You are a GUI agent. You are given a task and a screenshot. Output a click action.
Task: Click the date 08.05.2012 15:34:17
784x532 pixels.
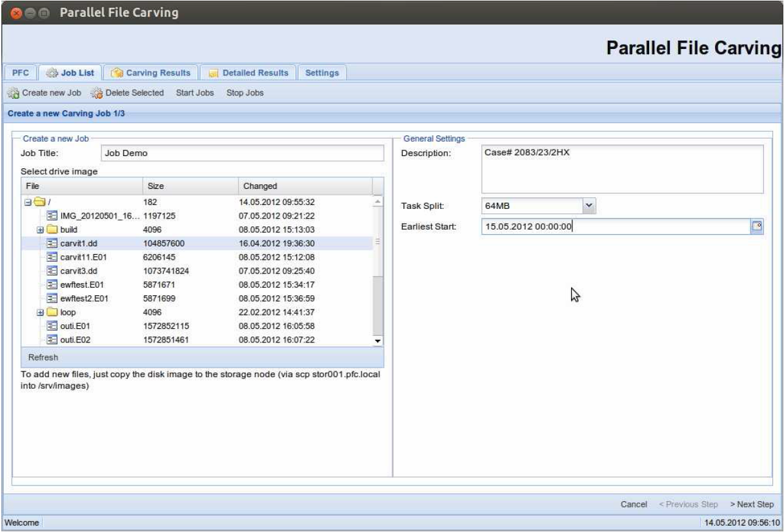(x=277, y=284)
